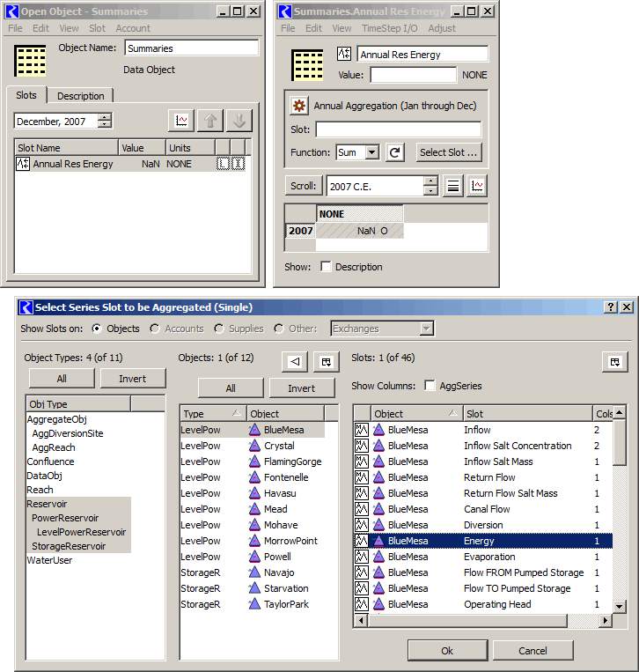Click the table filter icon above the Slots list

click(615, 362)
